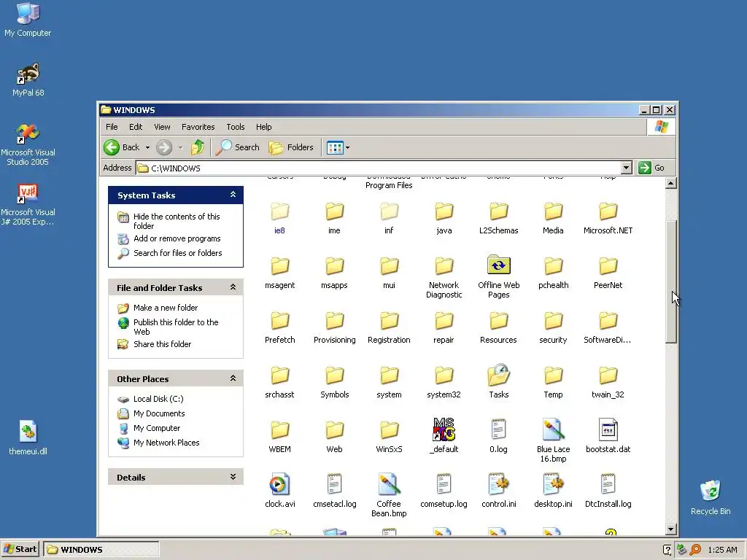Screen dimensions: 747x560
Task: Go to My Documents in Other Places
Action: click(x=159, y=413)
